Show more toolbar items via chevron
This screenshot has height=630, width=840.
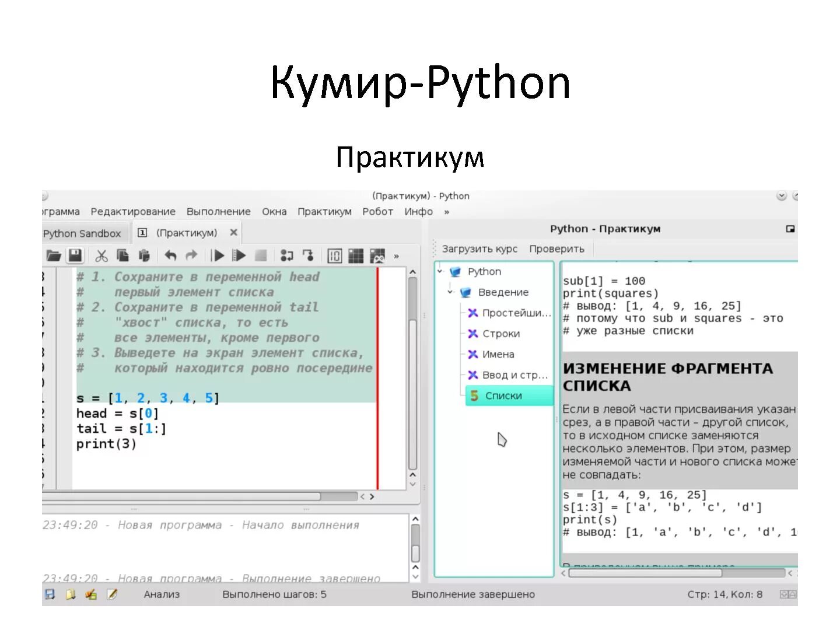[397, 256]
